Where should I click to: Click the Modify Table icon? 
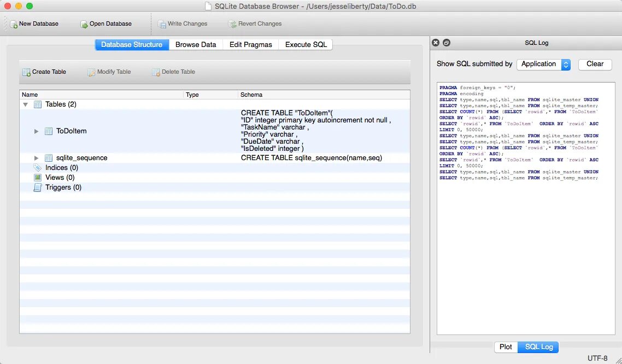pos(91,72)
